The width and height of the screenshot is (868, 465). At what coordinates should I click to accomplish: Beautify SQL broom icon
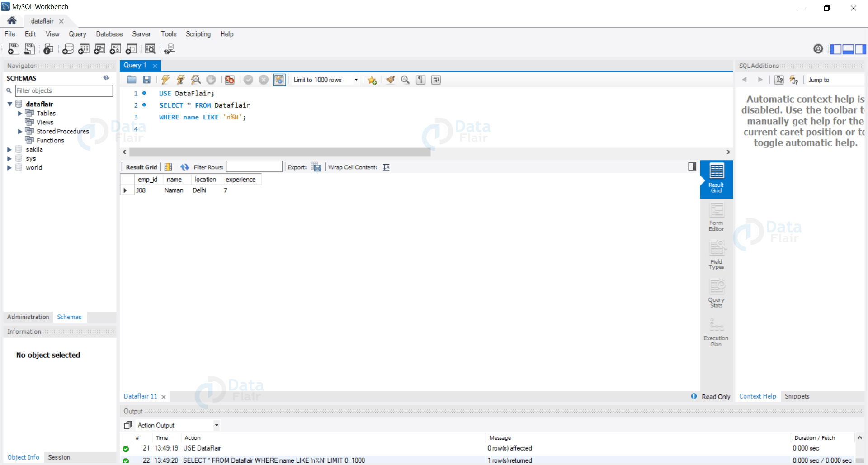coord(390,80)
